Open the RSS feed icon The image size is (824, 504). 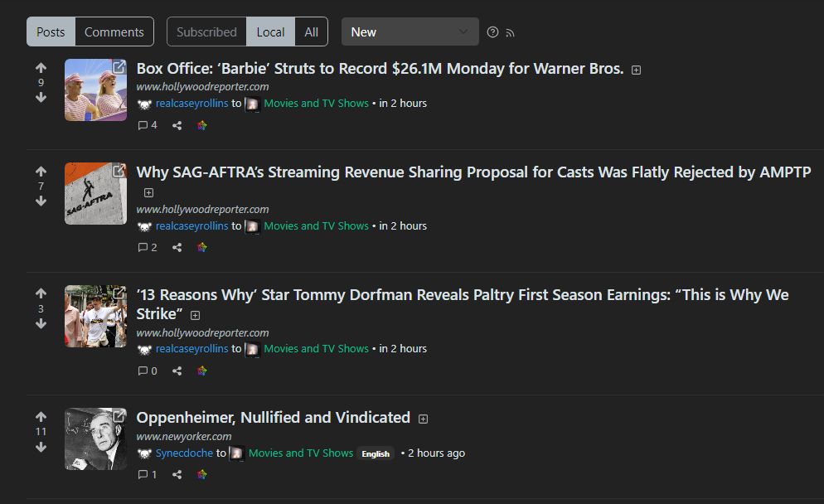(510, 33)
